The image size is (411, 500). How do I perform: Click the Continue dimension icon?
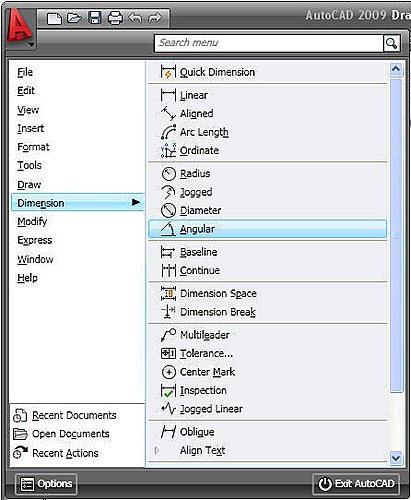click(x=168, y=270)
